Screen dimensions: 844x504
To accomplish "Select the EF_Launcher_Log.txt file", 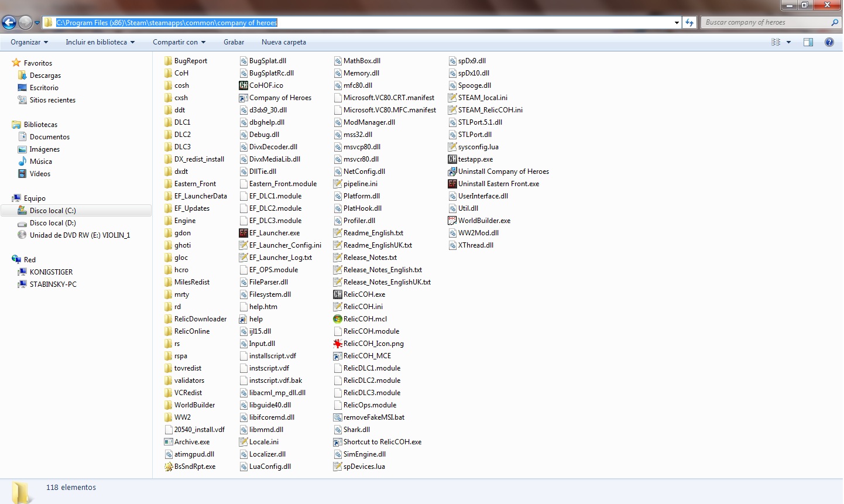I will (276, 258).
